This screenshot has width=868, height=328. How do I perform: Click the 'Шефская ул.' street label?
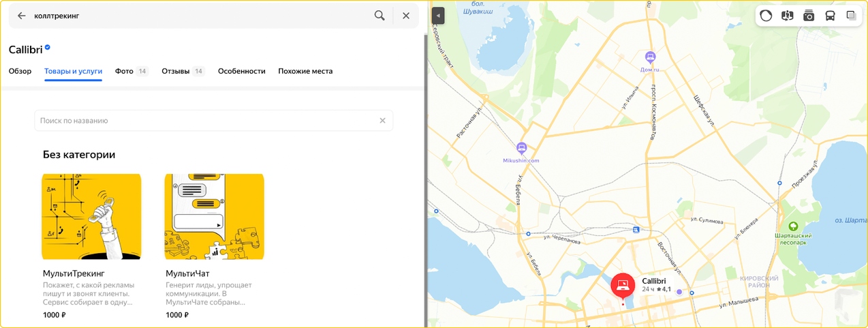(703, 110)
